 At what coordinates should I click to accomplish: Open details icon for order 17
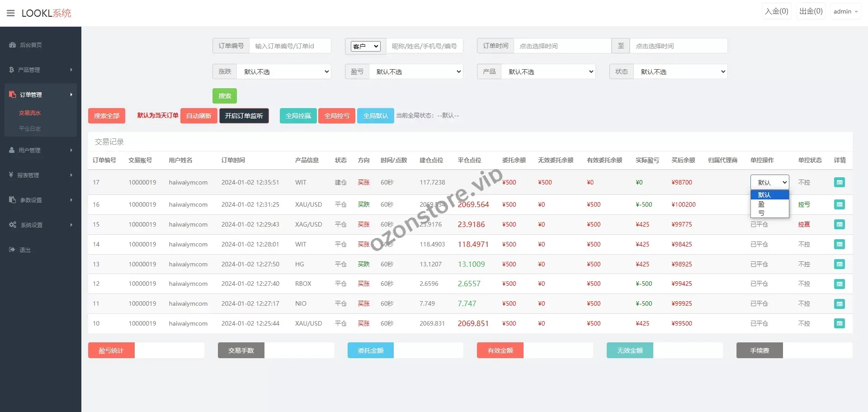coord(839,182)
